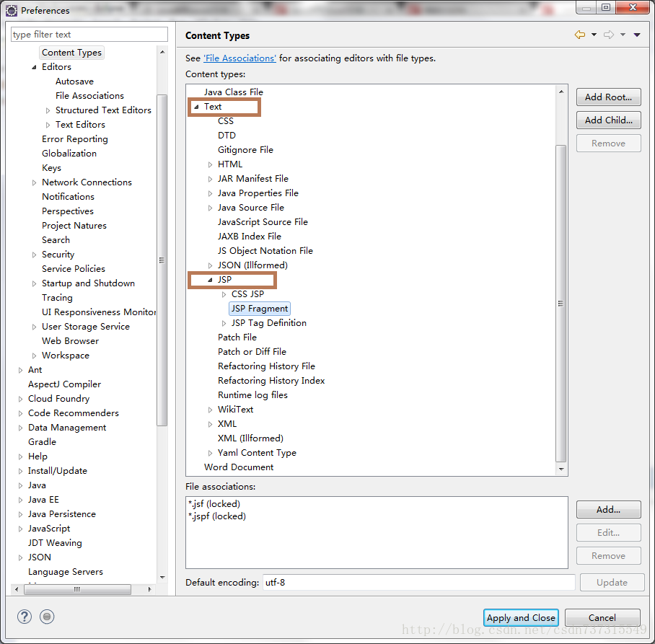
Task: Expand JSON (Illformed) content type
Action: 210,265
